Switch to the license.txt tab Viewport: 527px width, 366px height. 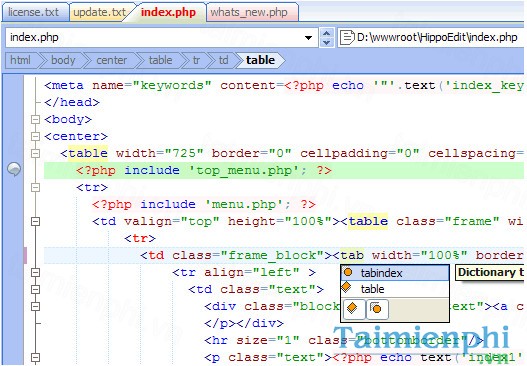click(x=34, y=12)
